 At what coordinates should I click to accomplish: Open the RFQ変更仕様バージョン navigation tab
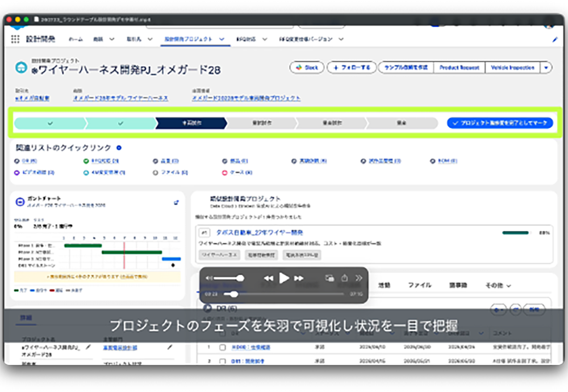[306, 39]
